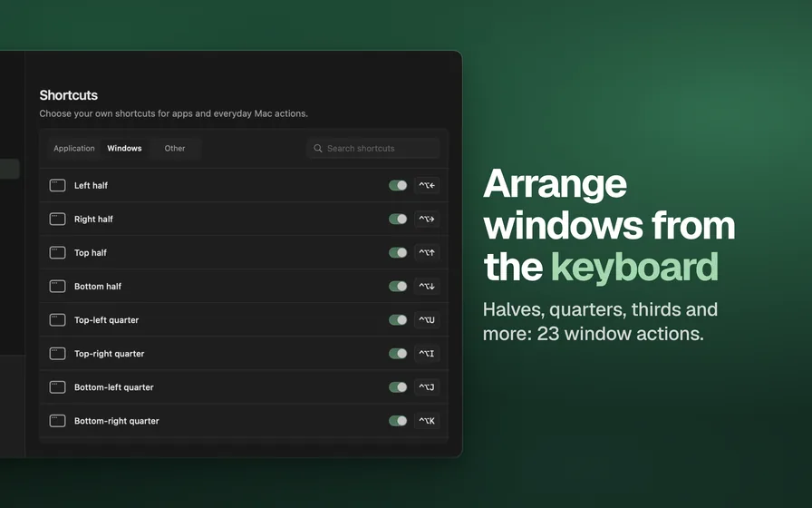Edit the Left half shortcut key button
This screenshot has height=508, width=812.
coord(427,186)
